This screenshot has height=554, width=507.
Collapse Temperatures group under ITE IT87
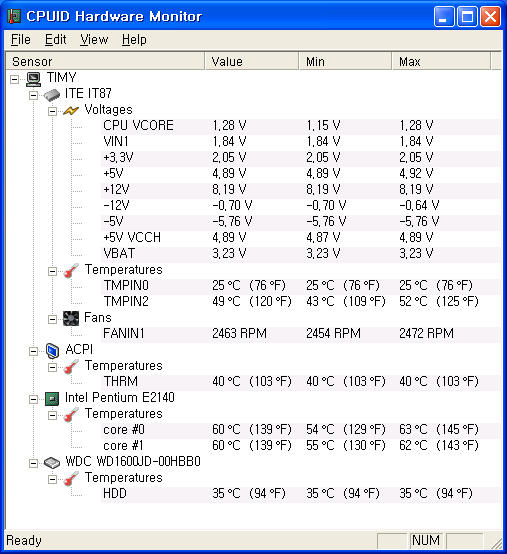[52, 271]
